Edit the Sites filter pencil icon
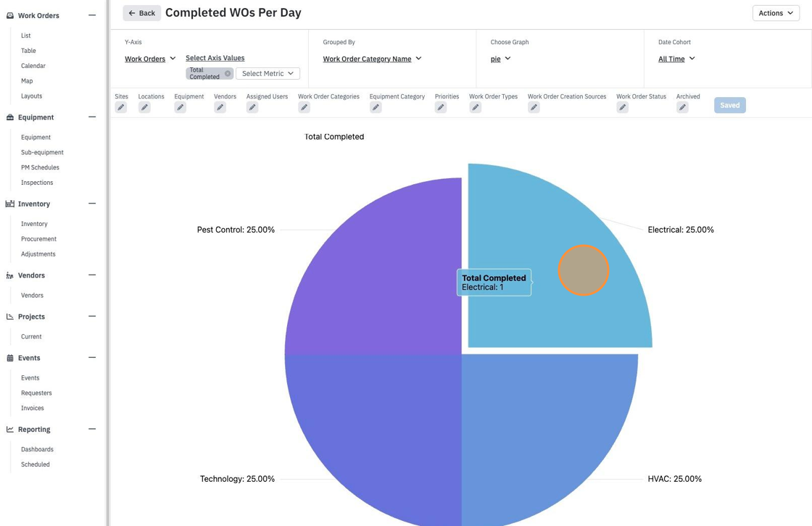This screenshot has height=526, width=812. pos(120,107)
